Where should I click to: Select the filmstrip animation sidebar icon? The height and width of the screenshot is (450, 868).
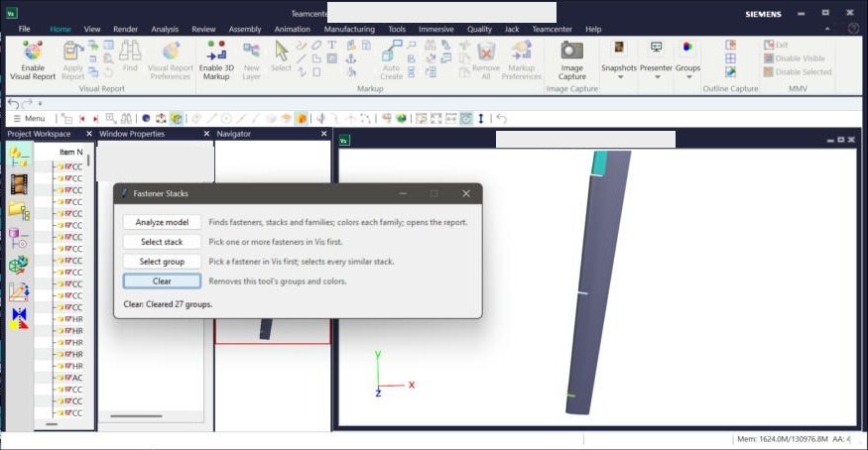click(x=19, y=184)
